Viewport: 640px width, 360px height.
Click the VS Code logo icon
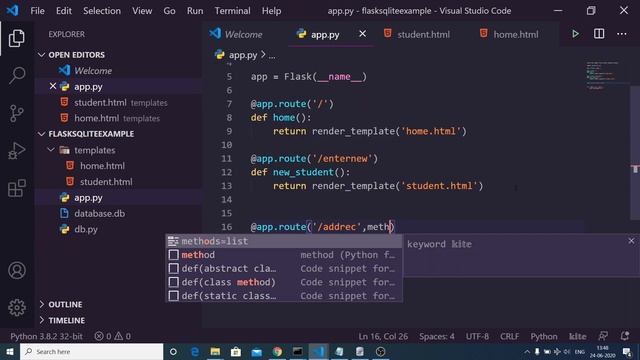(x=12, y=10)
